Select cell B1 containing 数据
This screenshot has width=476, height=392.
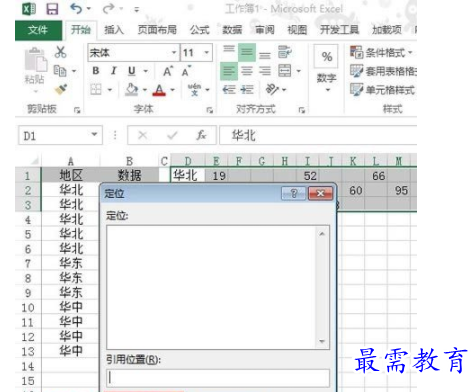click(x=129, y=175)
